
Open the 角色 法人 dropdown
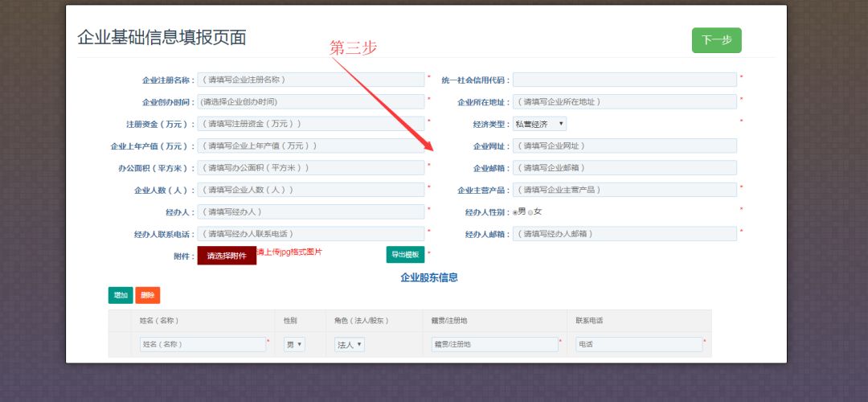350,344
